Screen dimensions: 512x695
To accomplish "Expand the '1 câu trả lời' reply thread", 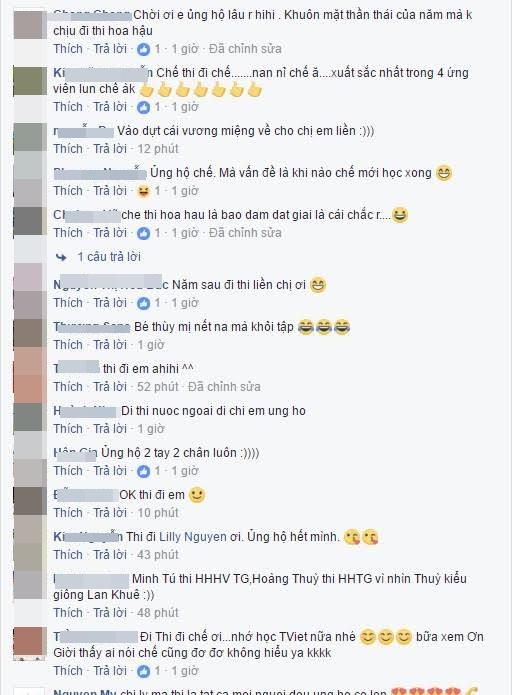I will click(109, 257).
